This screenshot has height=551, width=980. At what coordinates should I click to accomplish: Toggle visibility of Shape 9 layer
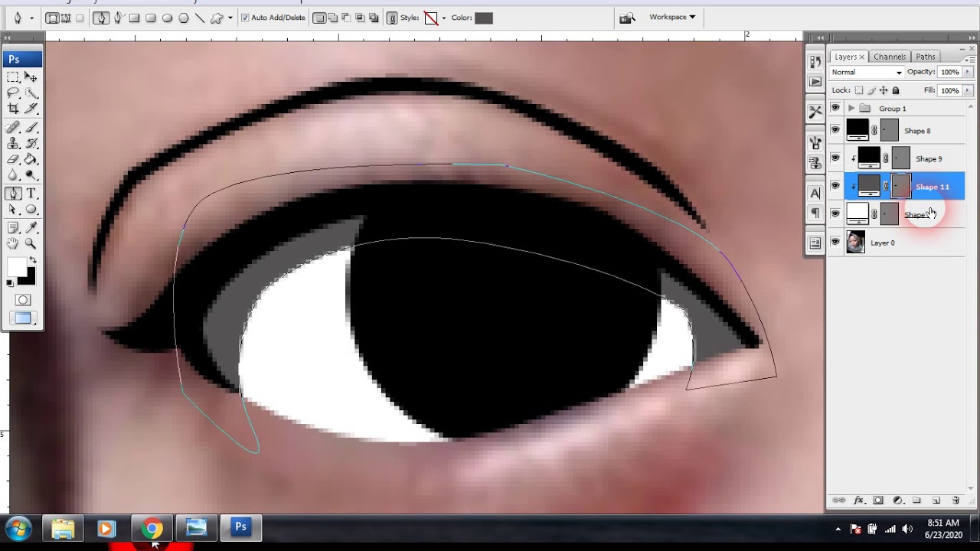coord(835,158)
